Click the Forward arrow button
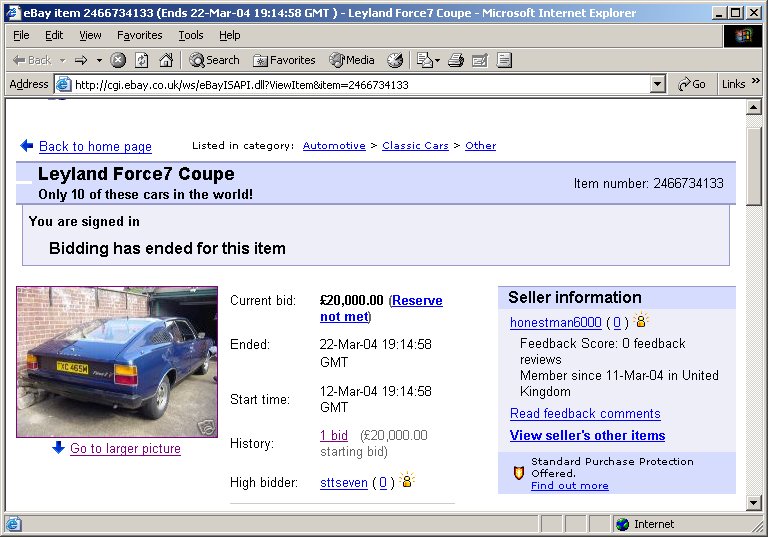The width and height of the screenshot is (768, 537). click(x=81, y=60)
